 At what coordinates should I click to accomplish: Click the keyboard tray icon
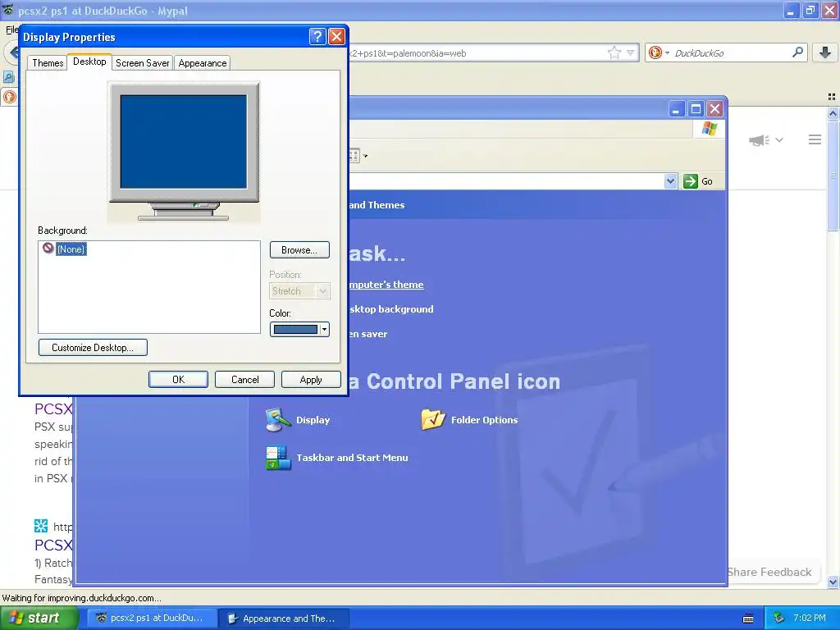point(748,619)
